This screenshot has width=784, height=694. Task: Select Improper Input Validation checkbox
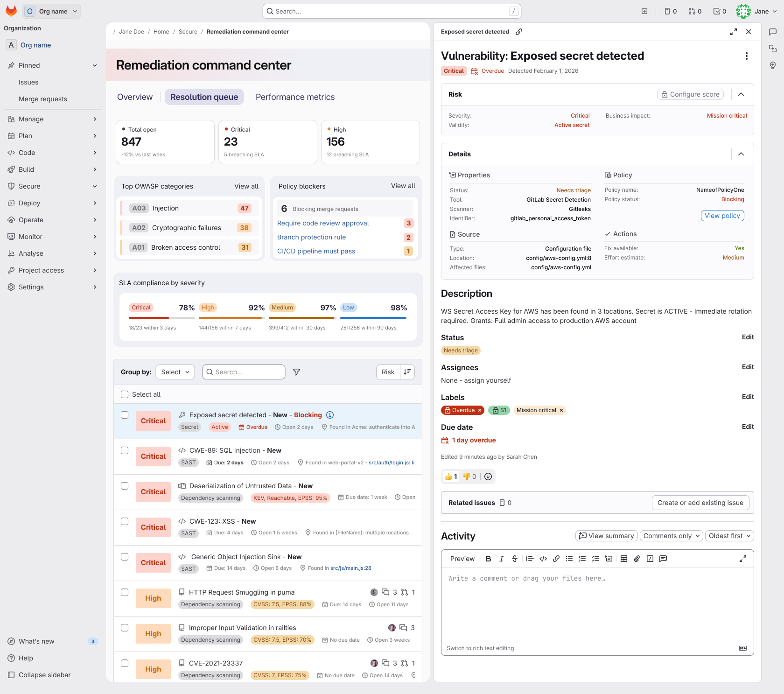125,628
